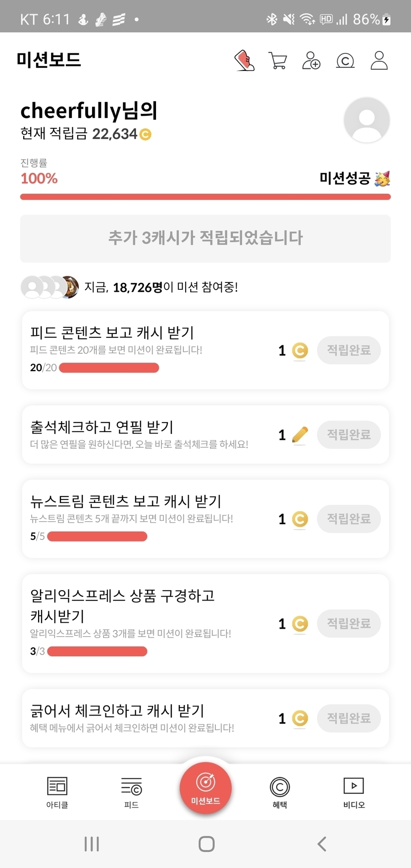This screenshot has width=411, height=868.
Task: Select the 미션보드 center tab button
Action: click(x=205, y=788)
